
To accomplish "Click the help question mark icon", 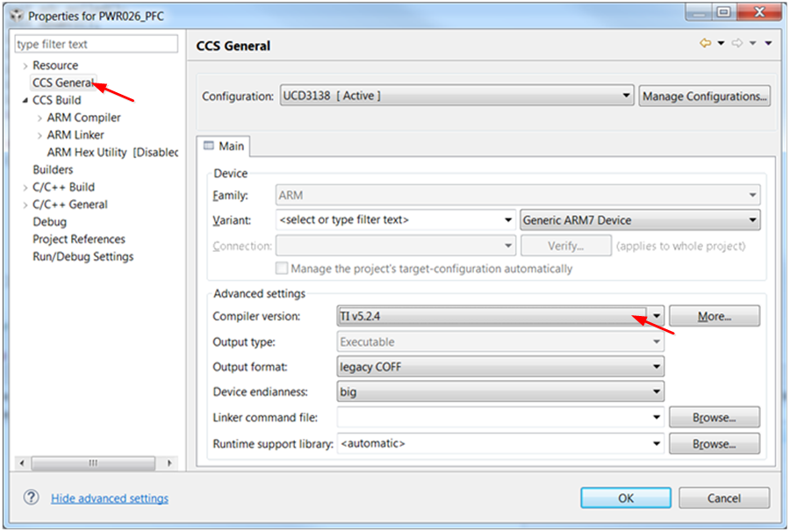I will click(x=32, y=497).
